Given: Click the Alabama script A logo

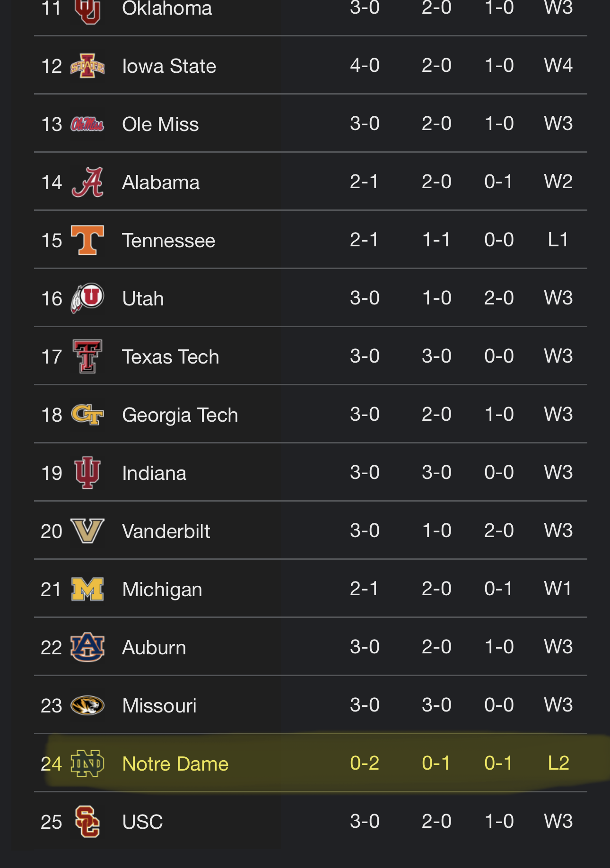Looking at the screenshot, I should point(87,182).
